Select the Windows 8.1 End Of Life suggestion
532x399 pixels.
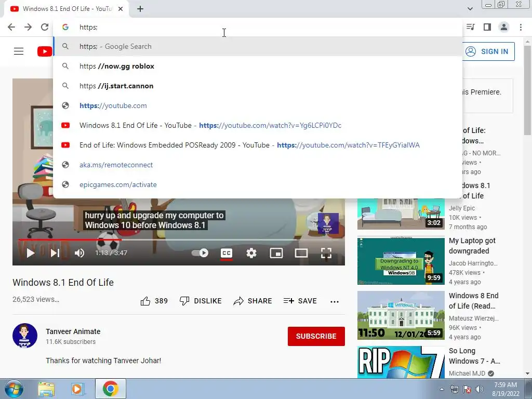[x=258, y=125]
